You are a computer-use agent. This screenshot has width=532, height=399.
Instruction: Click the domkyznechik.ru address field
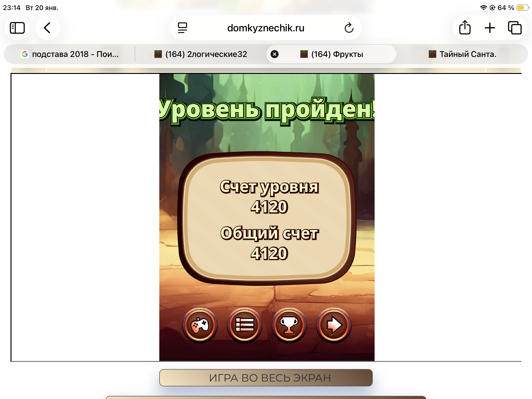pos(266,28)
